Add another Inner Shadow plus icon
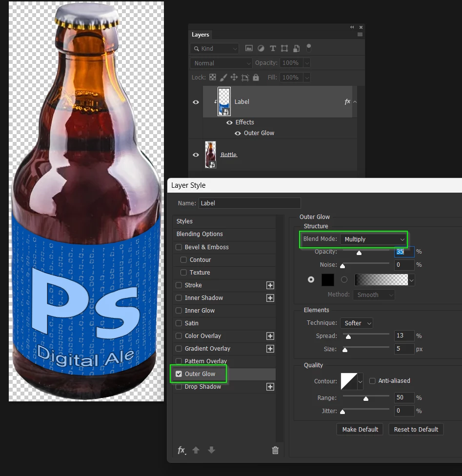 coord(270,298)
